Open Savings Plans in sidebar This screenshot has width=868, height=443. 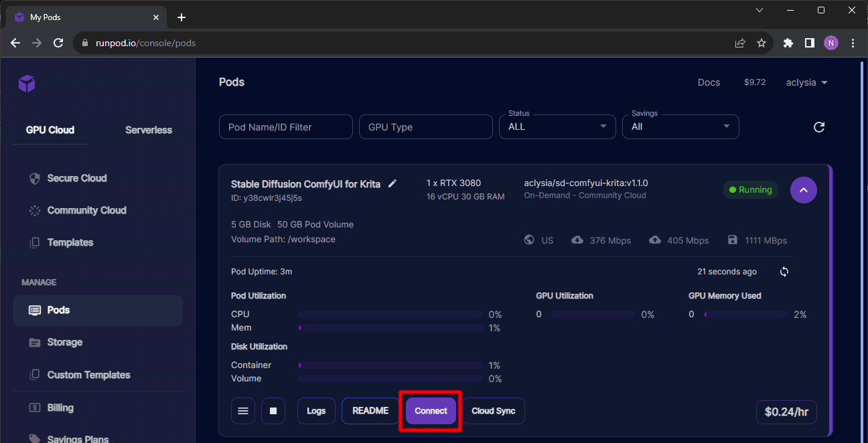[78, 439]
